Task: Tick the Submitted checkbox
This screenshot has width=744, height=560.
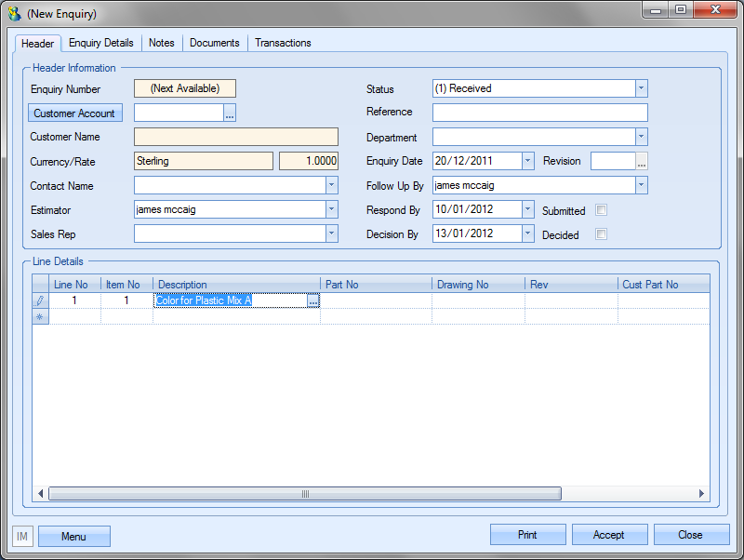Action: click(x=601, y=210)
